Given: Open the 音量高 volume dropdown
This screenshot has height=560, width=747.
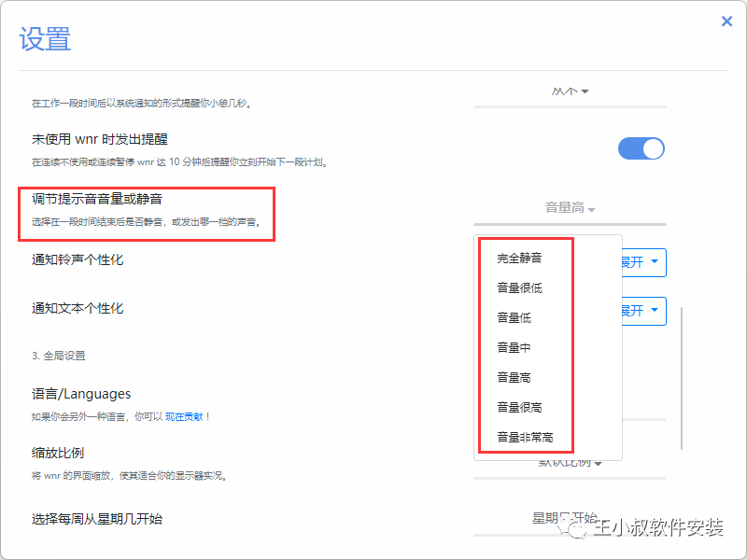Looking at the screenshot, I should pos(570,208).
